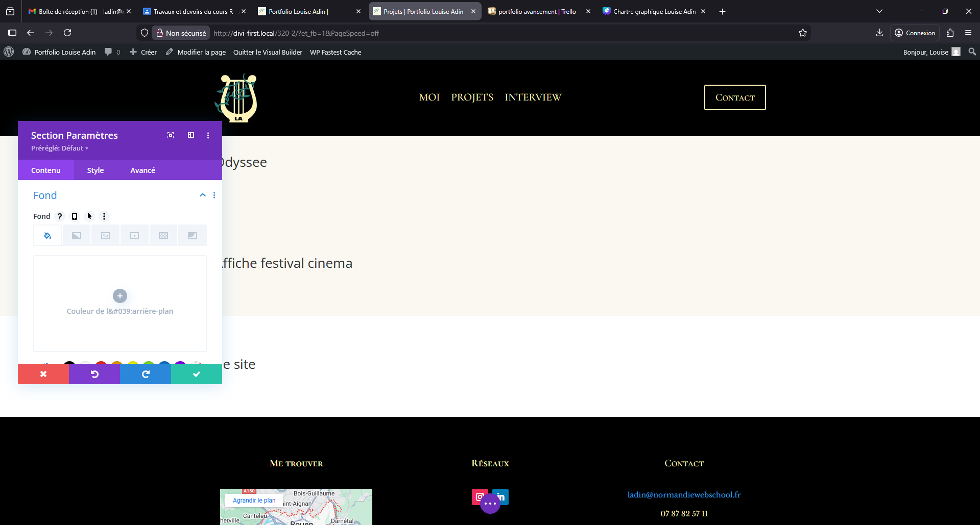Open responsive phone icon for Fond
The width and height of the screenshot is (980, 525).
(75, 216)
